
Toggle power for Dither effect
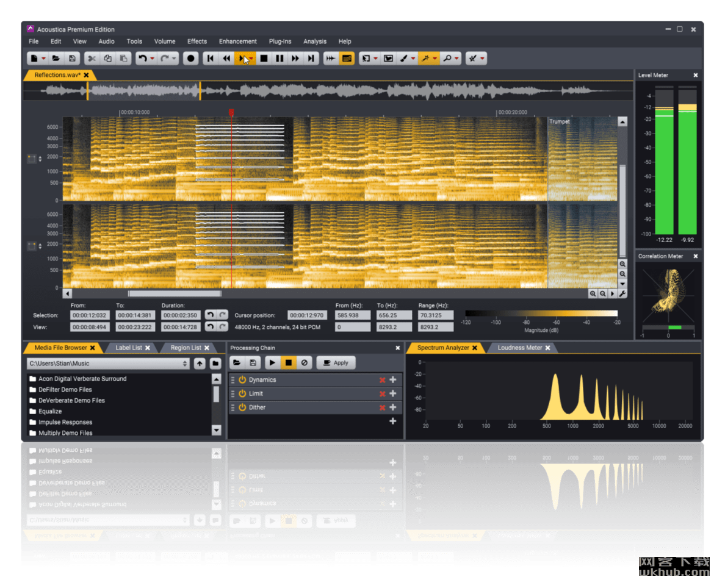pyautogui.click(x=242, y=407)
